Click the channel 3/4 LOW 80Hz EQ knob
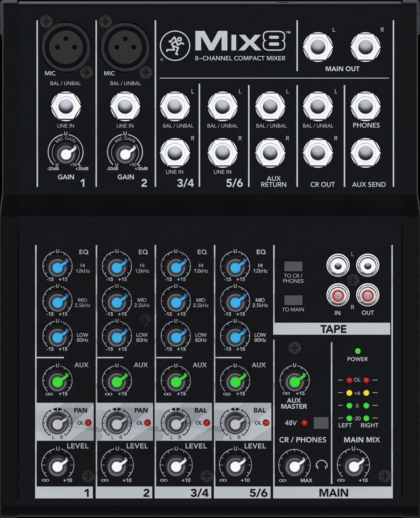Viewport: 420px width, 518px height. 176,337
